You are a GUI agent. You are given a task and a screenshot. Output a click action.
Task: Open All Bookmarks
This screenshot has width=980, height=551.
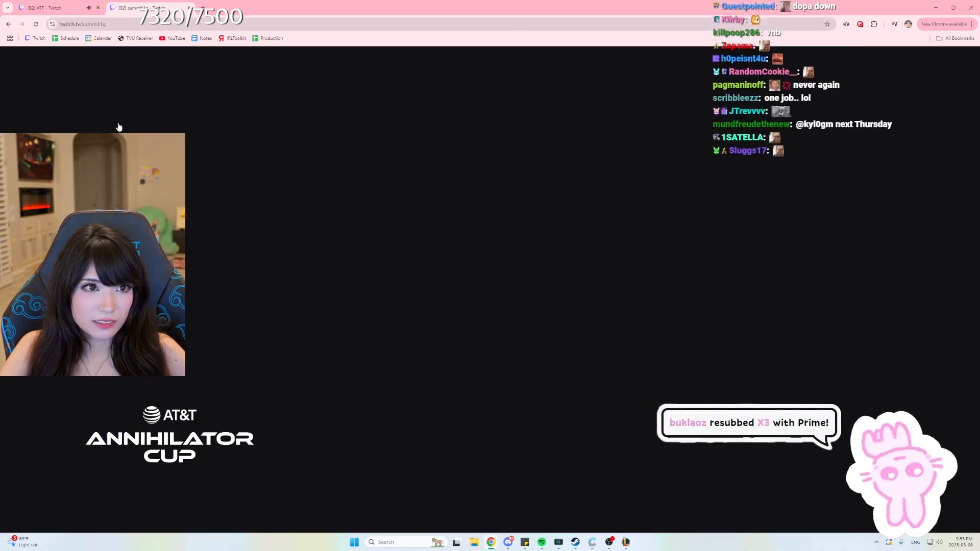point(955,38)
